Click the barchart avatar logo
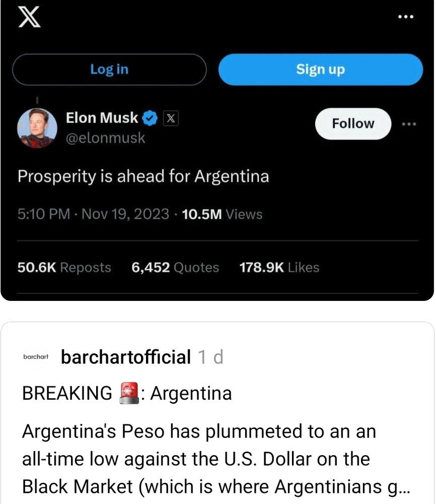This screenshot has height=504, width=436. pyautogui.click(x=36, y=357)
